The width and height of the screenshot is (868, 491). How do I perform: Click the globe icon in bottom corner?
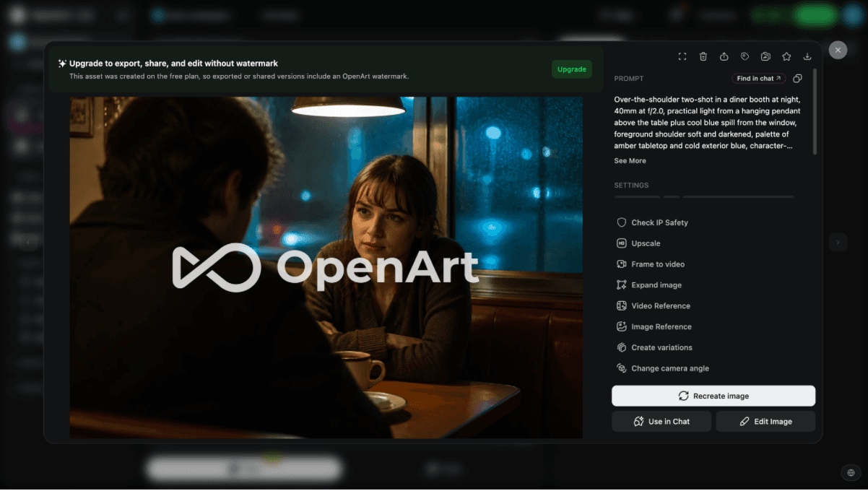point(851,473)
